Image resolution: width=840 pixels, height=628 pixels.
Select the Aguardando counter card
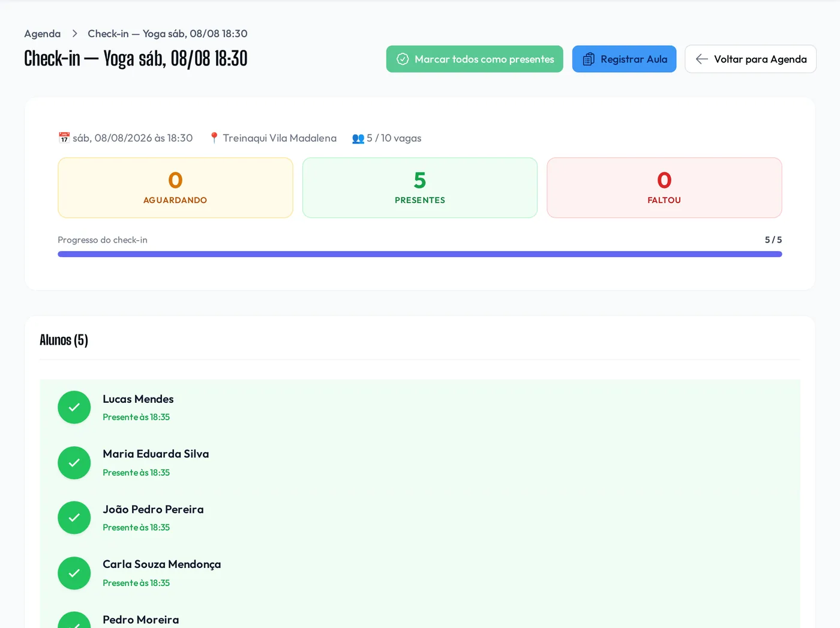(175, 188)
